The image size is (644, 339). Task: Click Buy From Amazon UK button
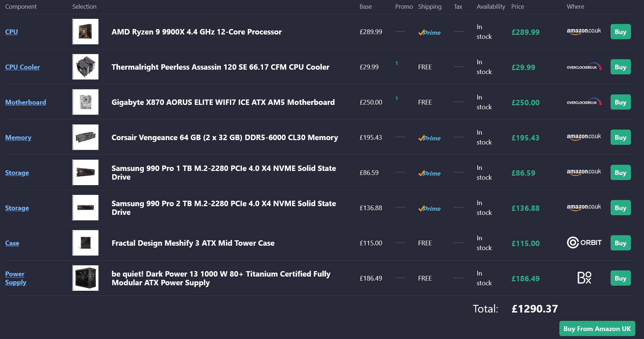click(x=597, y=328)
